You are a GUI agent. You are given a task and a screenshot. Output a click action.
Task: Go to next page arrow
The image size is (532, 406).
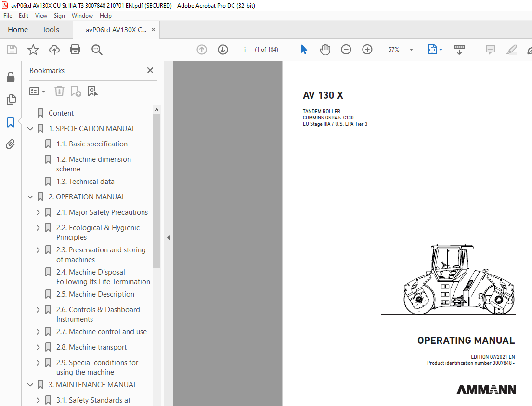pyautogui.click(x=222, y=50)
